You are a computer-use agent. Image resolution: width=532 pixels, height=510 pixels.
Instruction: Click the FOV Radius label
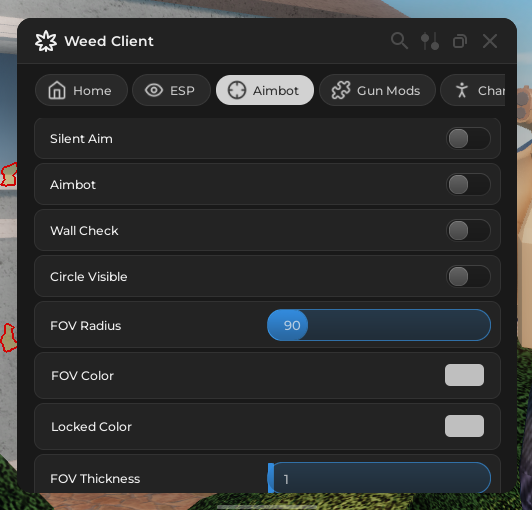click(x=86, y=326)
